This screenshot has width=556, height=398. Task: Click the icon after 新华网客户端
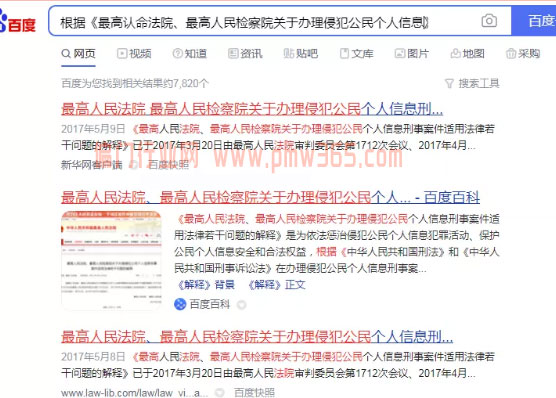134,165
